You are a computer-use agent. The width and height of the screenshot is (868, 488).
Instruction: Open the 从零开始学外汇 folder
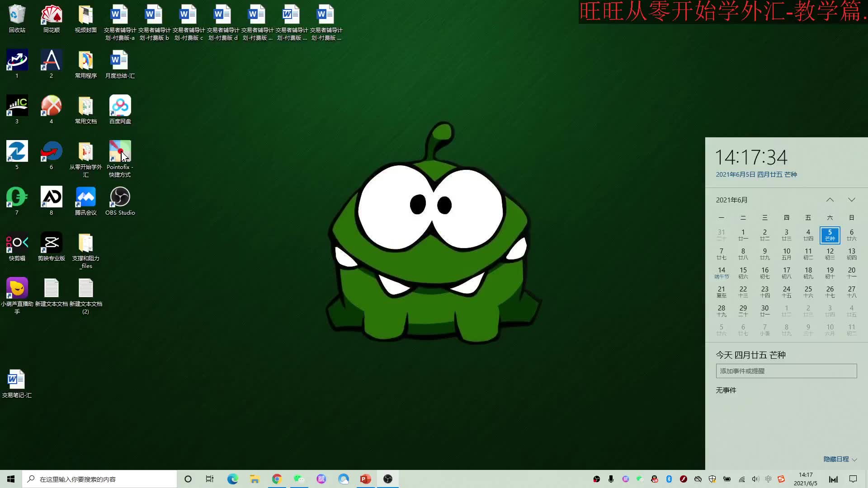[85, 159]
